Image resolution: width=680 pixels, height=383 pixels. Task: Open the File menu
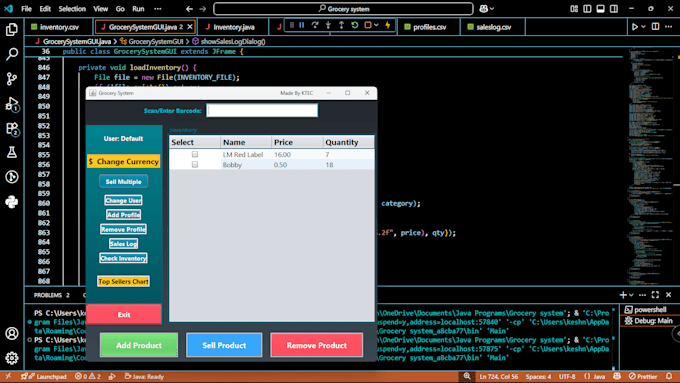click(26, 9)
